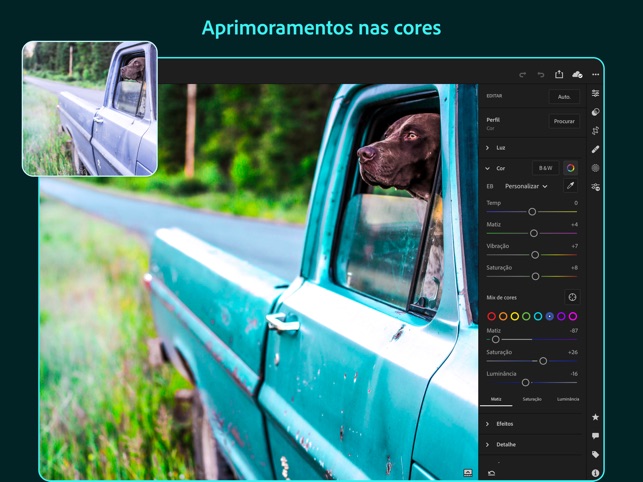
Task: Click the redo arrow in top toolbar
Action: 522,75
